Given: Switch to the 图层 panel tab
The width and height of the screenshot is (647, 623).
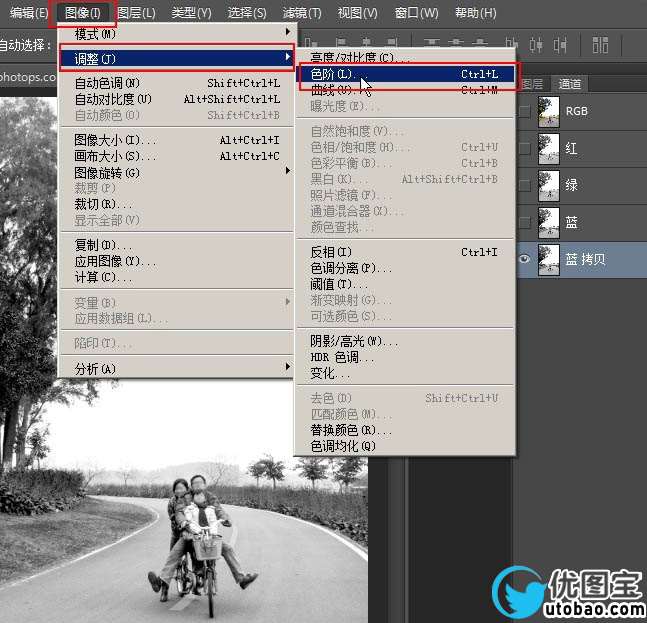Looking at the screenshot, I should click(x=532, y=84).
